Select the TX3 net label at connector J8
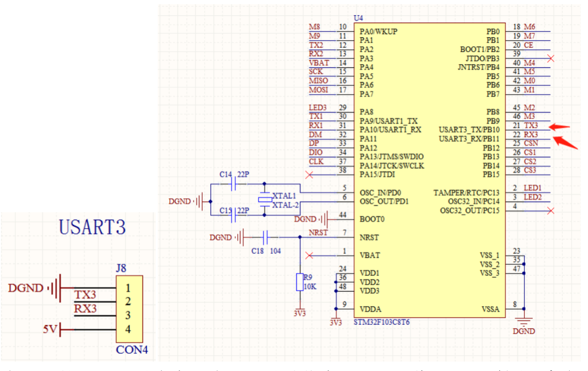The image size is (588, 371). [85, 295]
